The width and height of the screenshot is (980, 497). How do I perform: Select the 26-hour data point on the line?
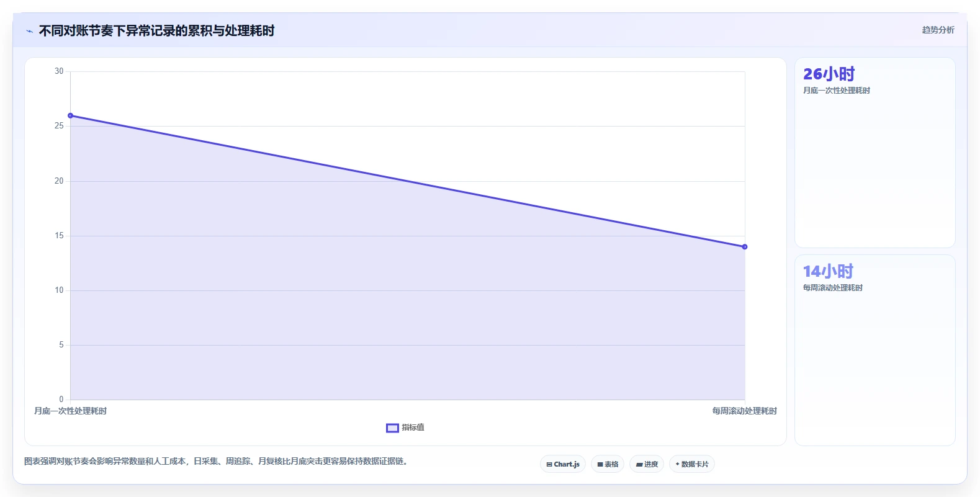click(x=70, y=115)
